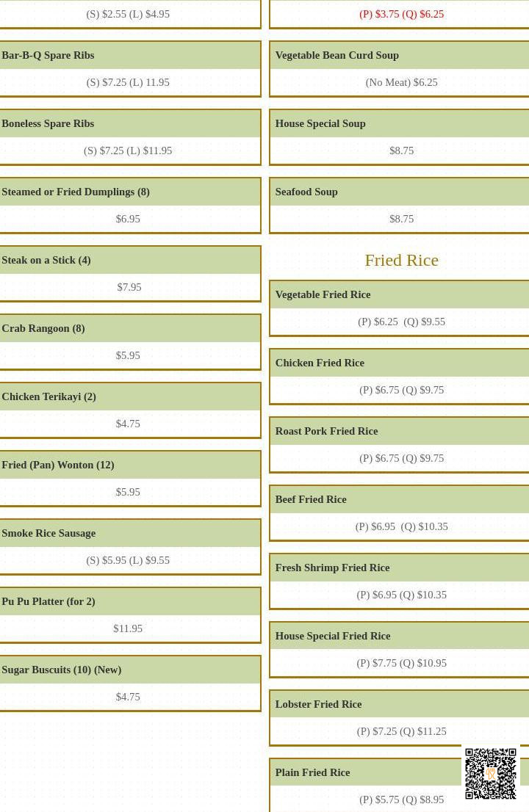
Task: Select the Fresh Shrimp Fried Rice item
Action: click(x=332, y=568)
